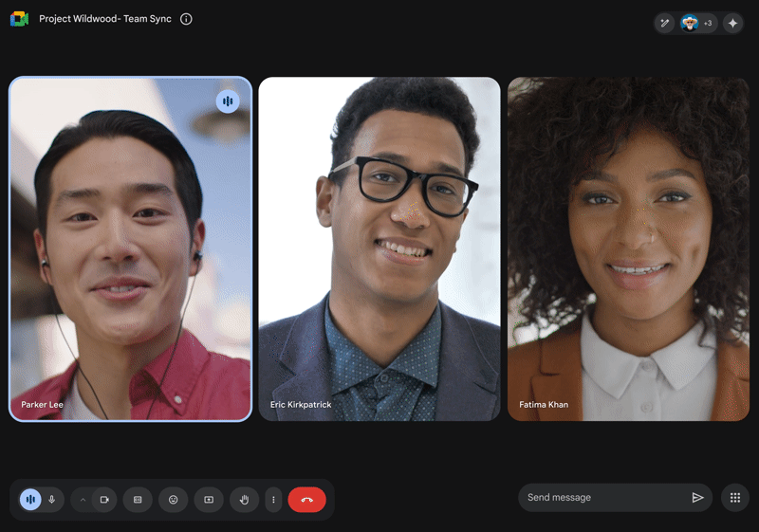Screen dimensions: 759x532
Task: Open the activities grid icon
Action: [x=734, y=497]
